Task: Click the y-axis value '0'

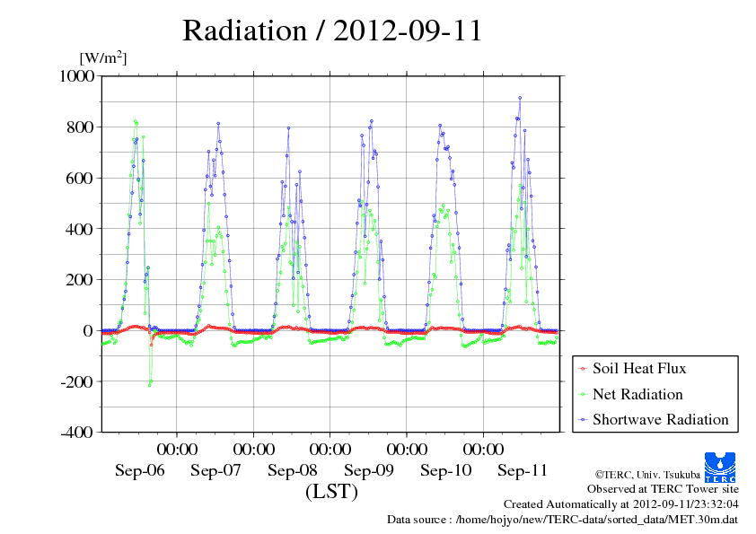Action: 88,330
